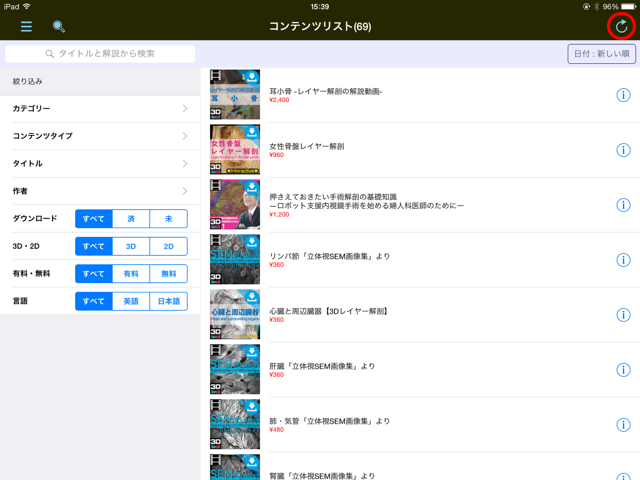Image resolution: width=640 pixels, height=480 pixels.
Task: View info for 心臓と周辺臓器 item
Action: (623, 315)
